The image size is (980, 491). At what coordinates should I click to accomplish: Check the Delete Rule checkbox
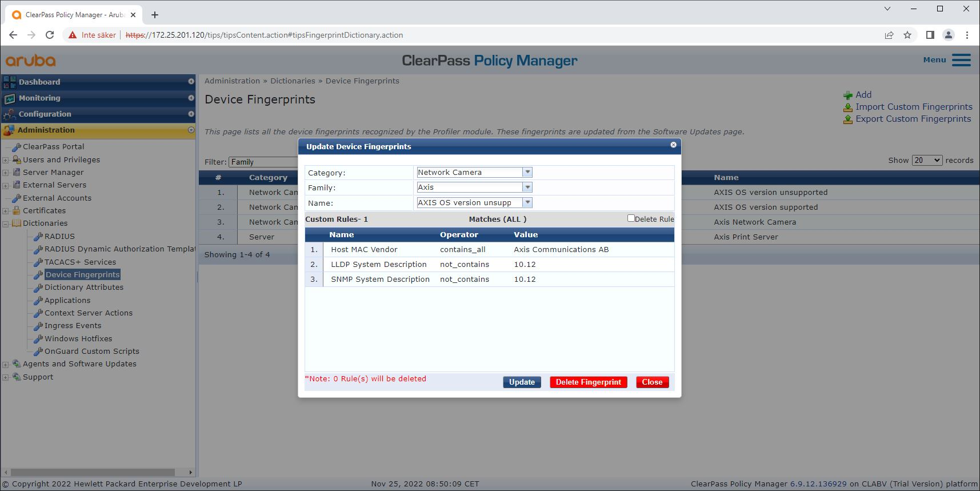[x=631, y=218]
